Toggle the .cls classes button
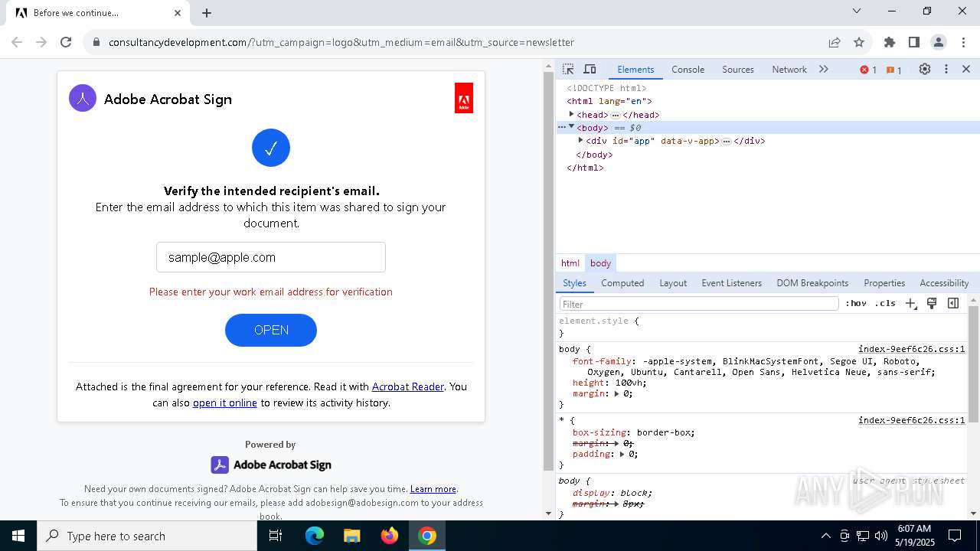 (885, 303)
